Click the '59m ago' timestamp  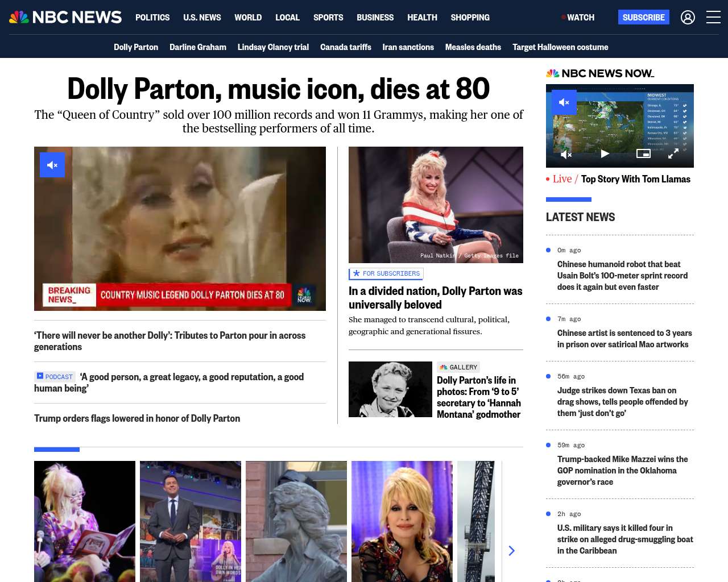[x=571, y=445]
